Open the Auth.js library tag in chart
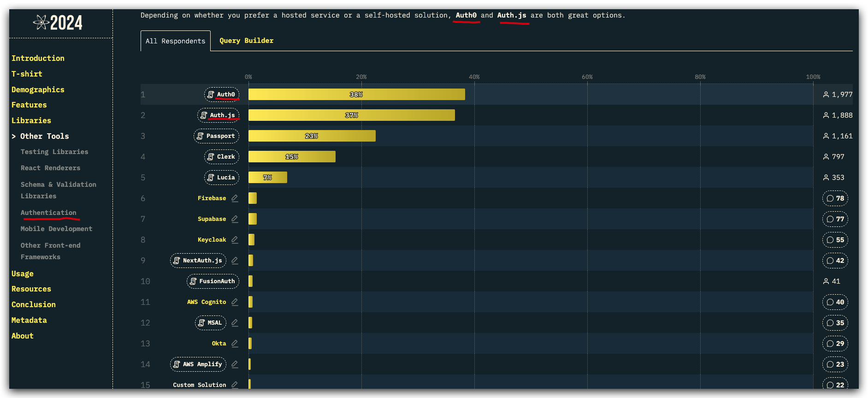Viewport: 868px width, 398px height. pos(218,115)
